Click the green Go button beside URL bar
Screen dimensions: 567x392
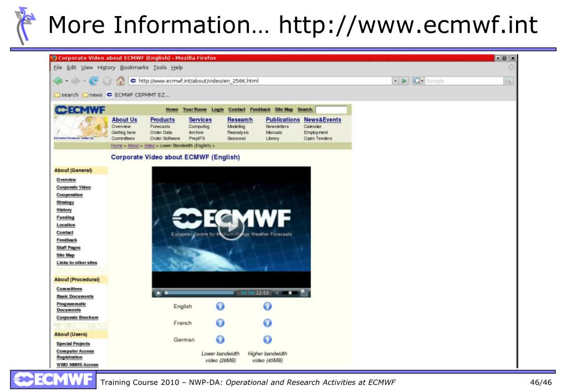click(404, 81)
